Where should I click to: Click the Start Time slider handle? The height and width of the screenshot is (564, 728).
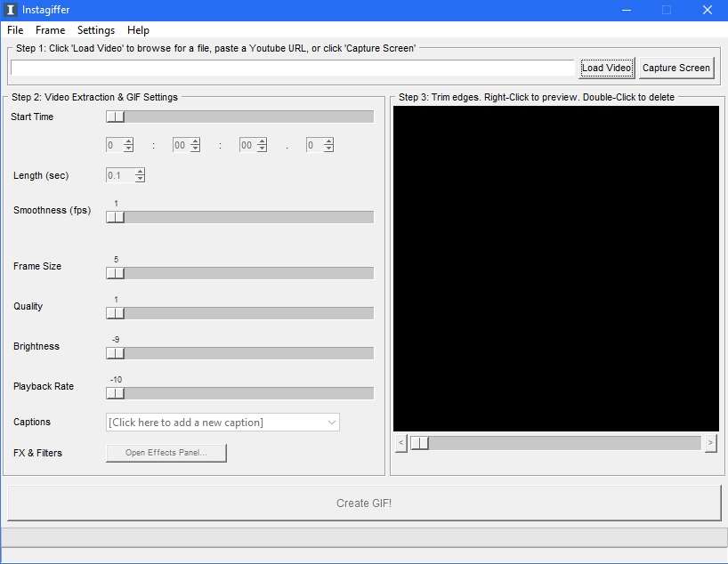click(x=115, y=117)
